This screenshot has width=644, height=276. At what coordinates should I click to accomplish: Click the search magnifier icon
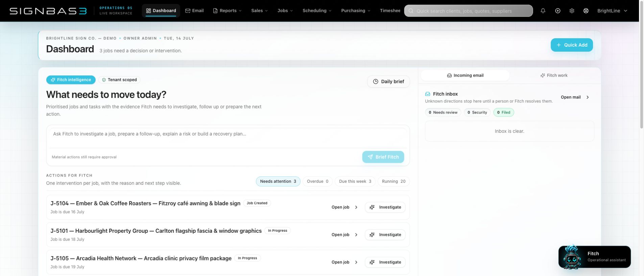coord(411,11)
